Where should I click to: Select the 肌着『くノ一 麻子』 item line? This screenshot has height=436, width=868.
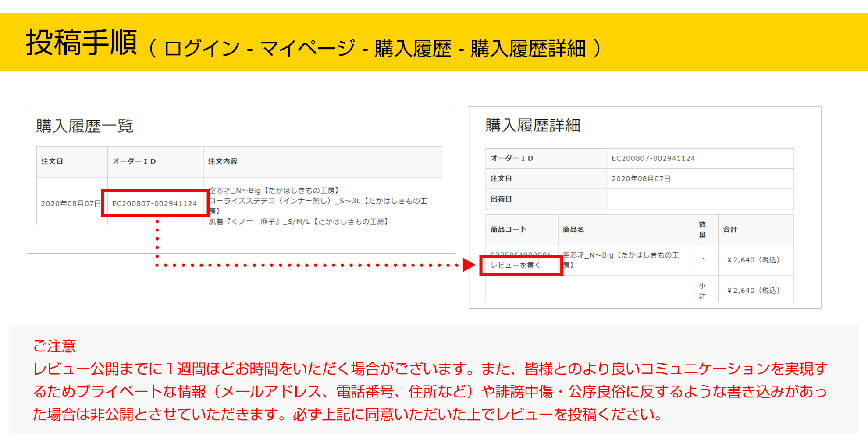pyautogui.click(x=298, y=222)
